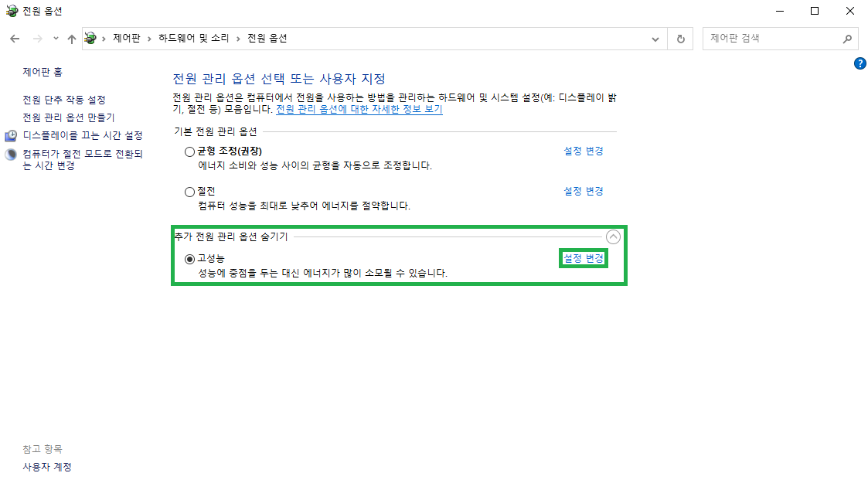
Task: Close the 전원 옵션 window
Action: click(849, 11)
